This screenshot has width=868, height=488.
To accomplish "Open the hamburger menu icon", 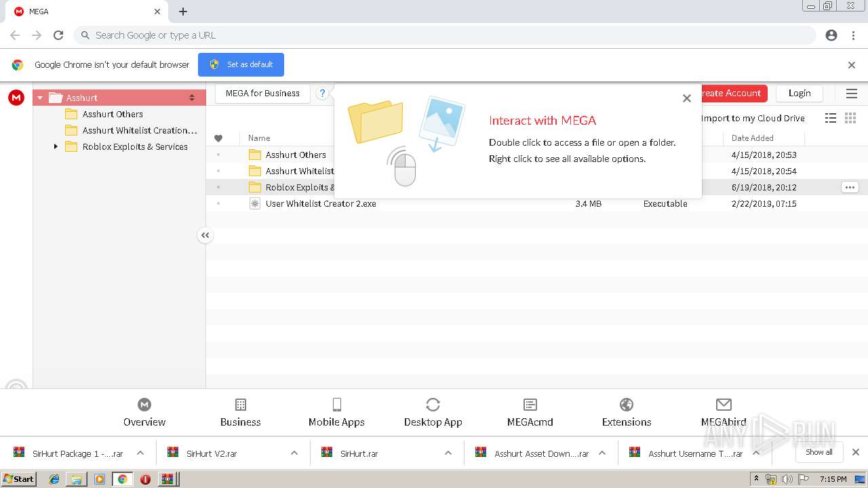I will point(852,94).
